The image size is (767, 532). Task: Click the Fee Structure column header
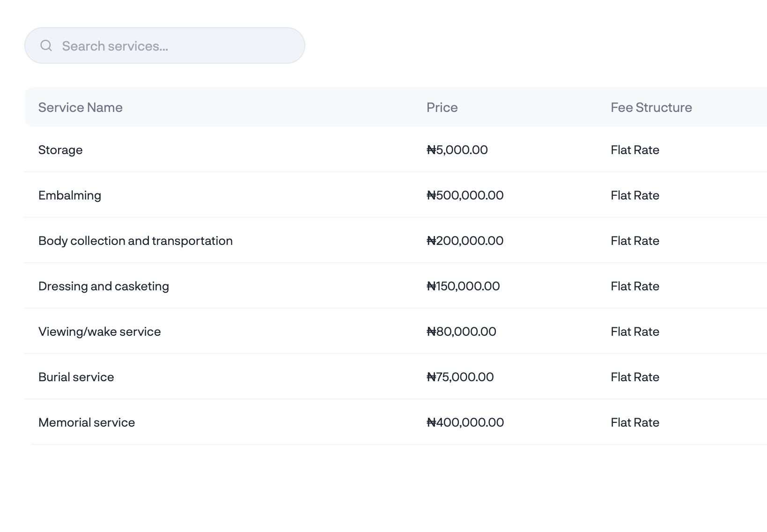tap(651, 107)
